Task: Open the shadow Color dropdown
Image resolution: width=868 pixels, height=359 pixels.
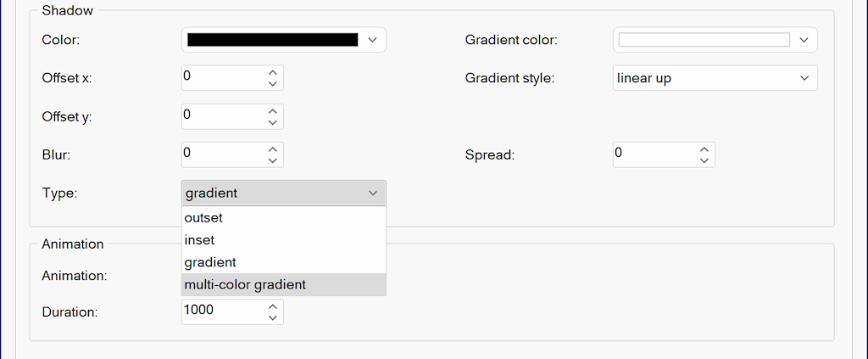Action: pyautogui.click(x=372, y=40)
